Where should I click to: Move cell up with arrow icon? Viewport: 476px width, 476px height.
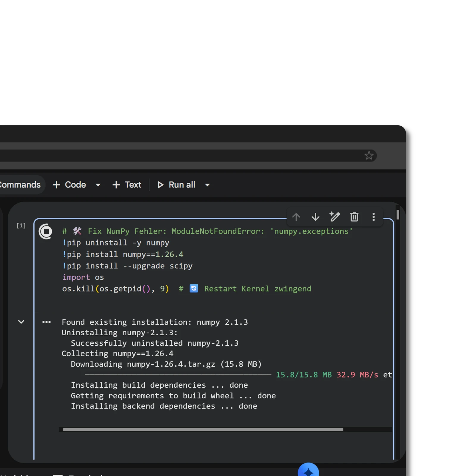(x=296, y=217)
